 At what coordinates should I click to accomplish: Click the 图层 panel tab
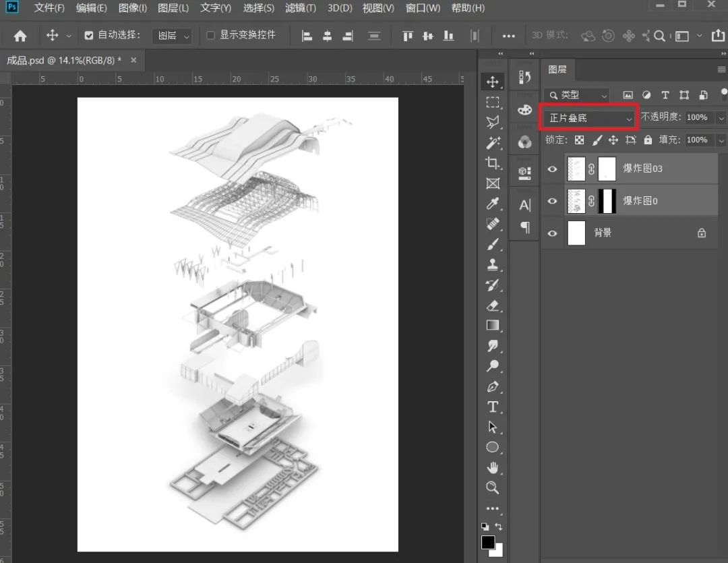557,69
